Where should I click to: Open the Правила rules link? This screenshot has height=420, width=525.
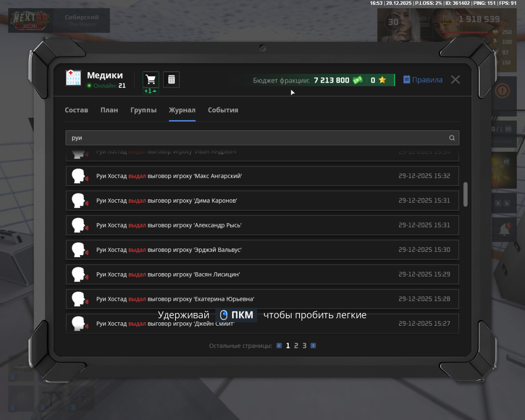pos(427,80)
